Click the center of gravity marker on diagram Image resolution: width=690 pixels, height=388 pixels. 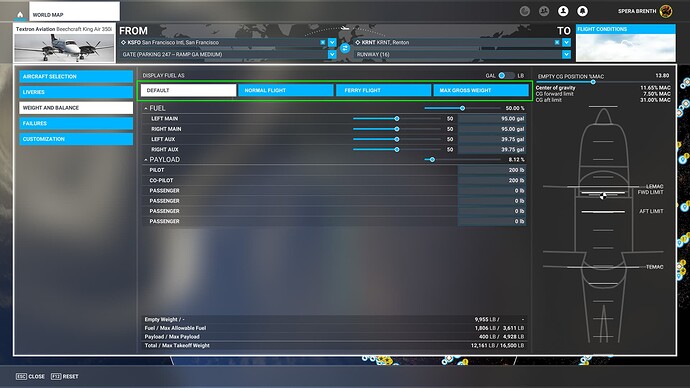(x=603, y=196)
